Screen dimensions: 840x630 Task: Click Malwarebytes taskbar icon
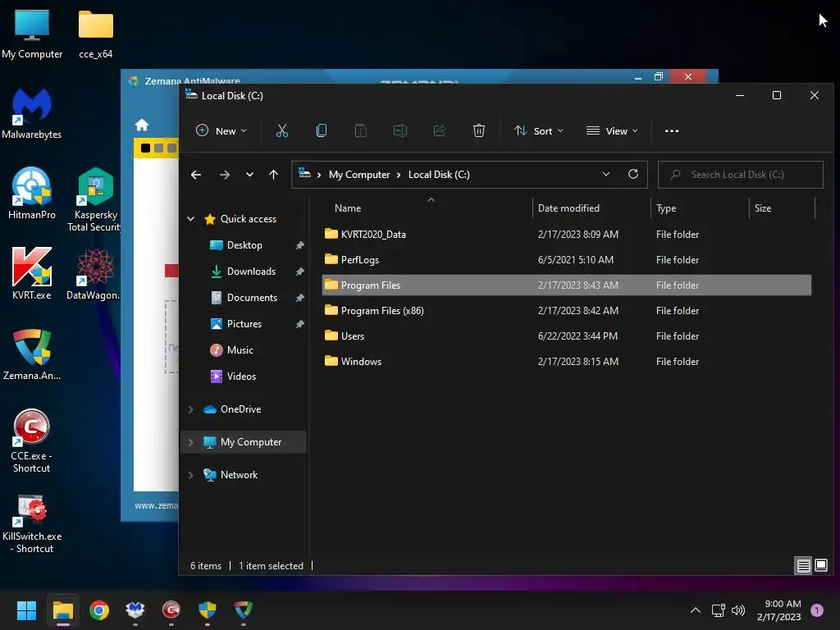pos(135,610)
